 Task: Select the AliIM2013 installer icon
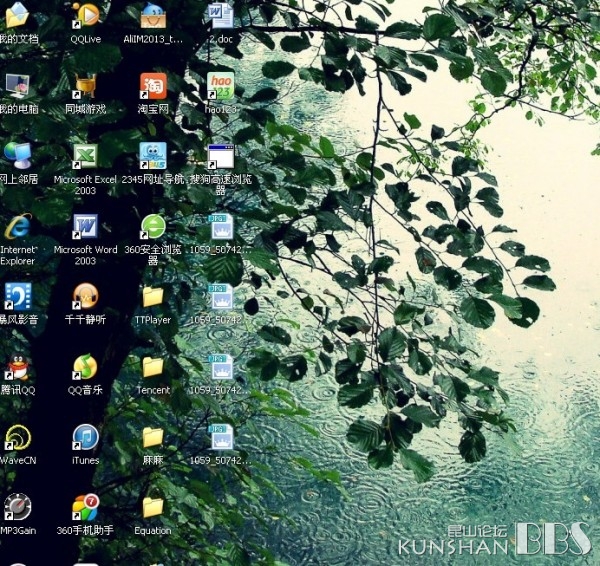pyautogui.click(x=153, y=15)
